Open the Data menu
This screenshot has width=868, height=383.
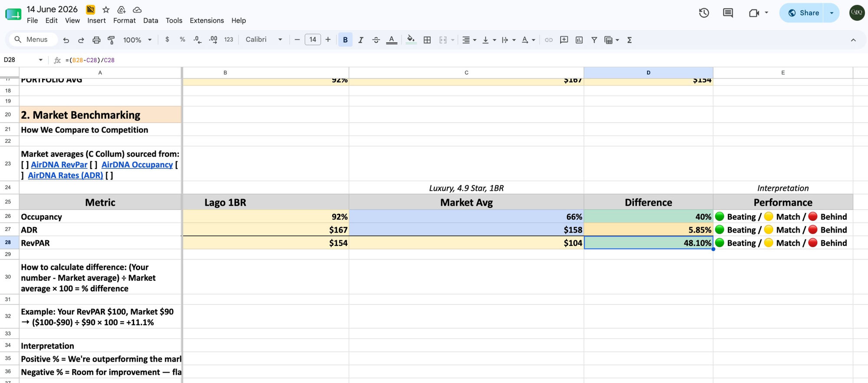(x=151, y=20)
